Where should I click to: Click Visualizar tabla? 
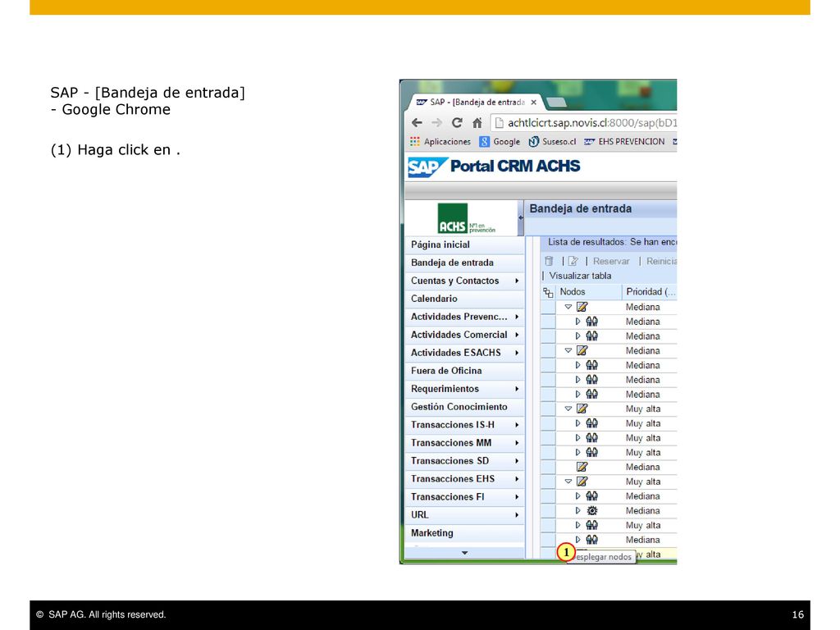580,276
